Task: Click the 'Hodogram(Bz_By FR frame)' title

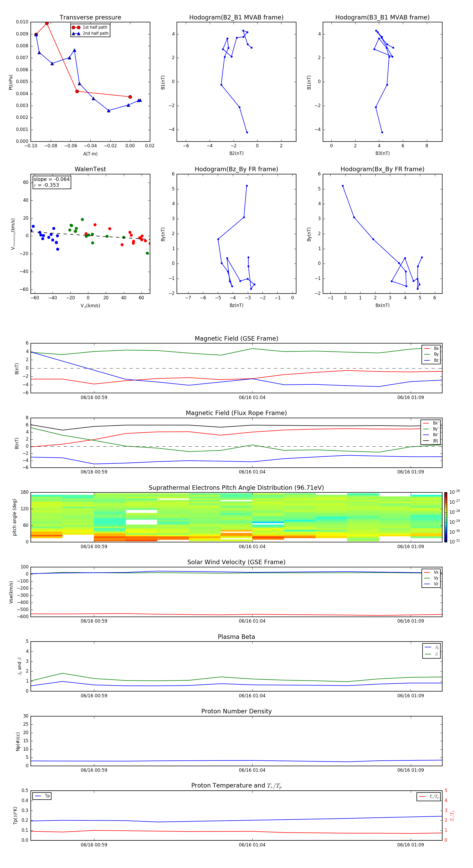Action: pyautogui.click(x=236, y=169)
